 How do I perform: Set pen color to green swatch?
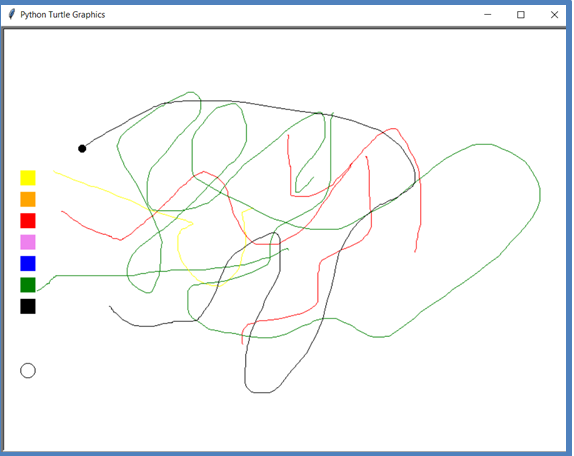28,285
